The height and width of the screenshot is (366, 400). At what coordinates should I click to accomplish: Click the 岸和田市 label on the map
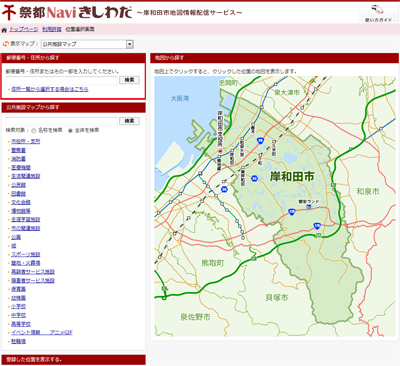pyautogui.click(x=292, y=176)
